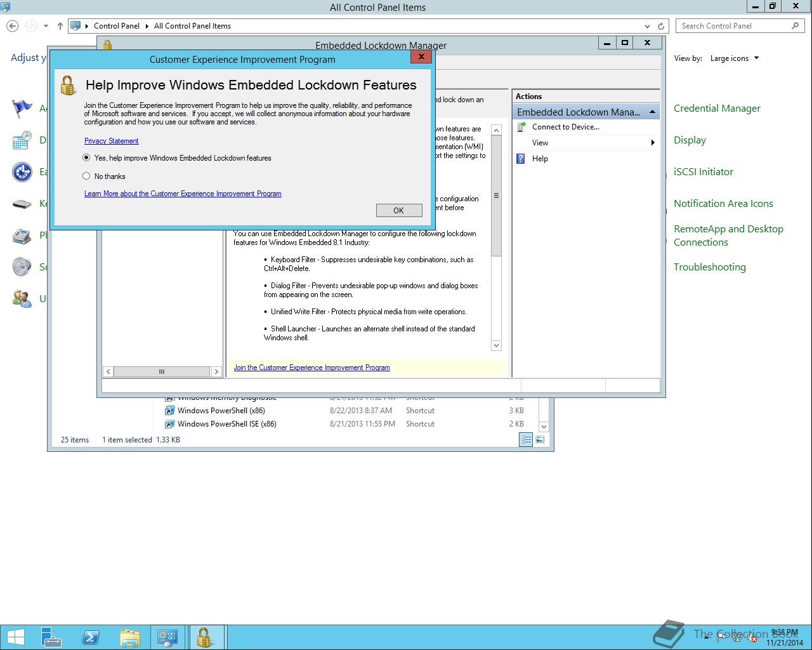Click scroll left arrow in tree pane
Image resolution: width=812 pixels, height=650 pixels.
coord(108,371)
